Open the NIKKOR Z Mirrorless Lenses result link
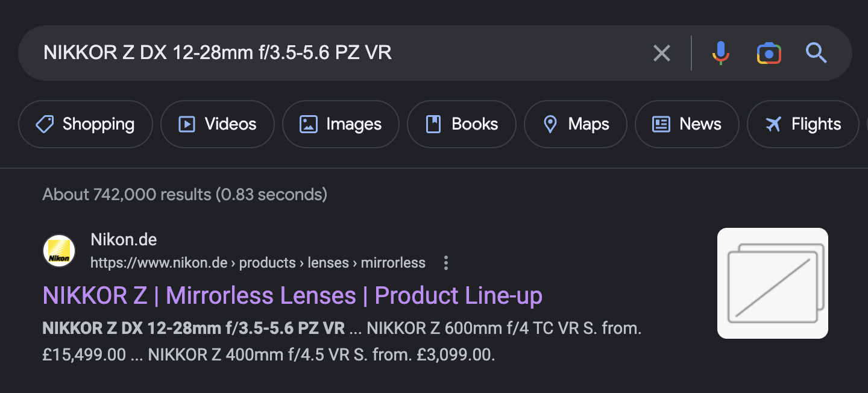Screen dimensions: 868x393 tap(292, 296)
